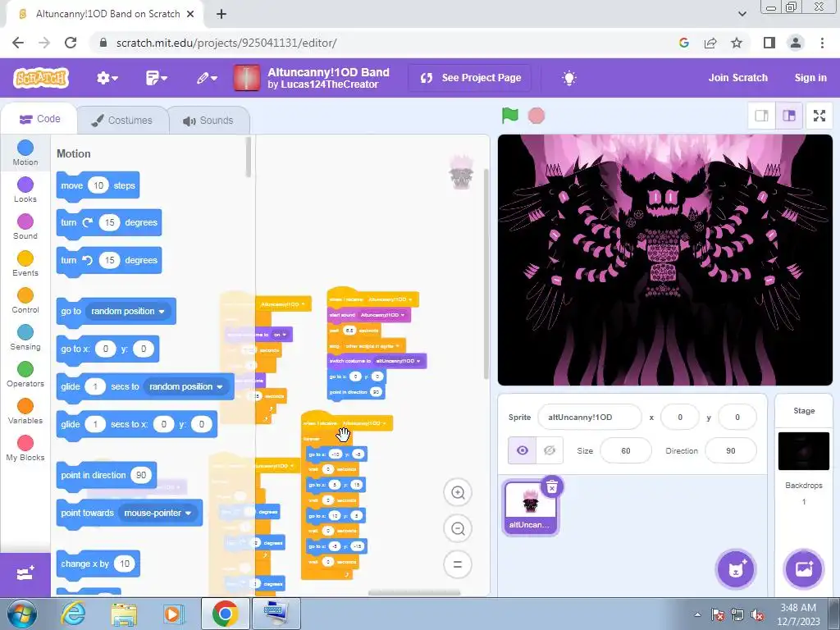Viewport: 840px width, 630px height.
Task: Select the Looks block category
Action: click(25, 189)
